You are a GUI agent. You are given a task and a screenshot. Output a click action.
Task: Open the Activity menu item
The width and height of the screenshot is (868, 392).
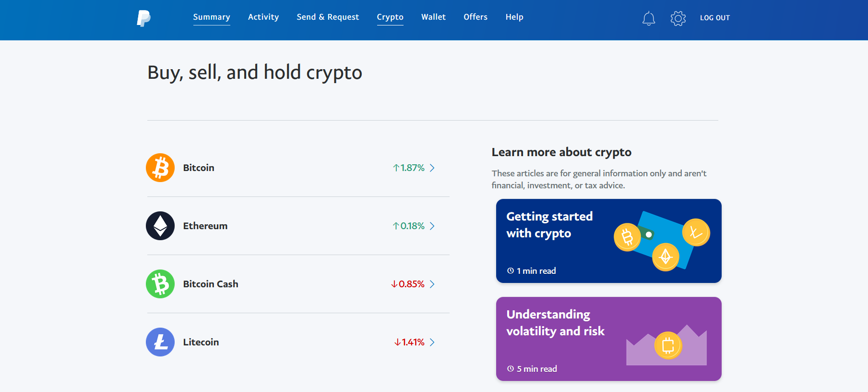coord(263,17)
